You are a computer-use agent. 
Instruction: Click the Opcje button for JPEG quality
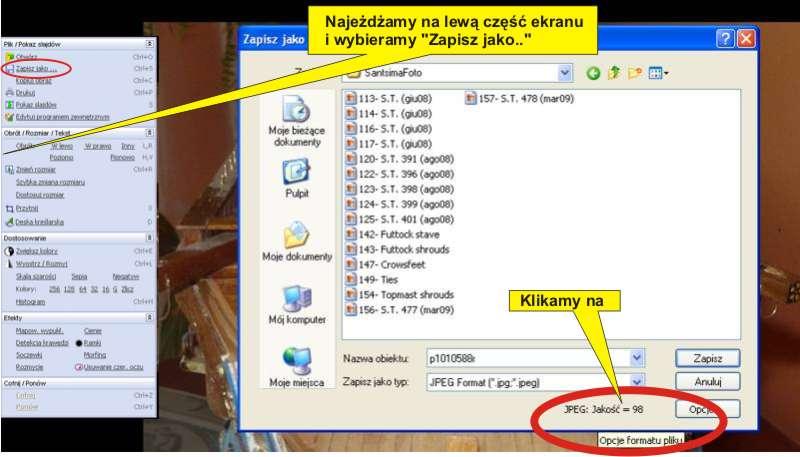(707, 409)
